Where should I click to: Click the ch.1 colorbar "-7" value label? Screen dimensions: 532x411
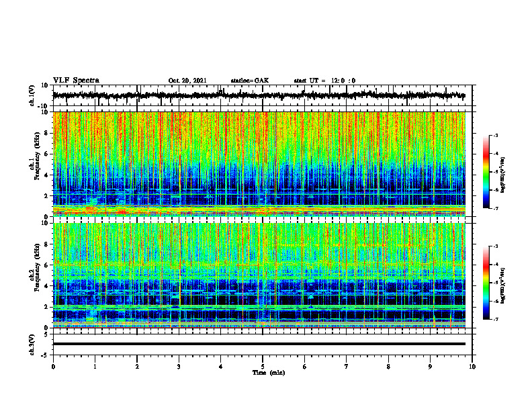pos(496,208)
